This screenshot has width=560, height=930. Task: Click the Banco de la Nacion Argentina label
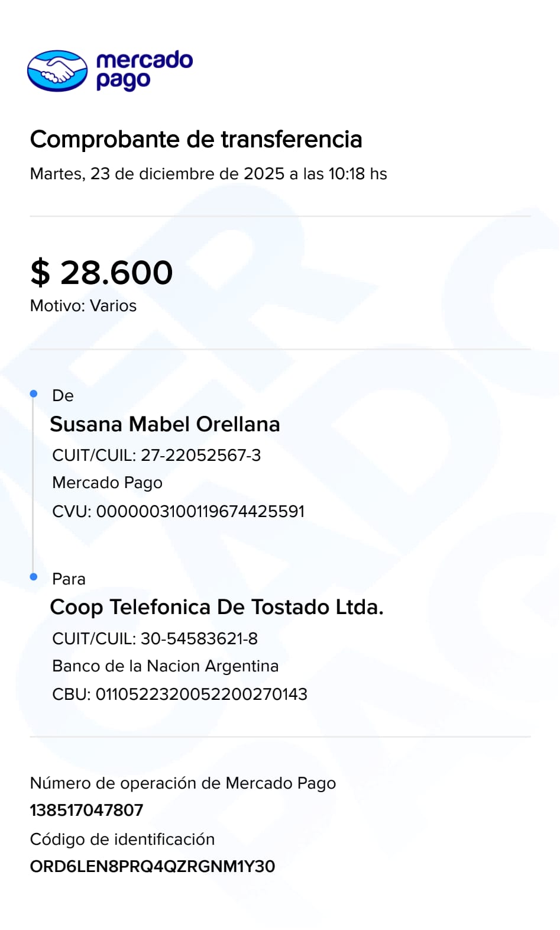[x=165, y=666]
